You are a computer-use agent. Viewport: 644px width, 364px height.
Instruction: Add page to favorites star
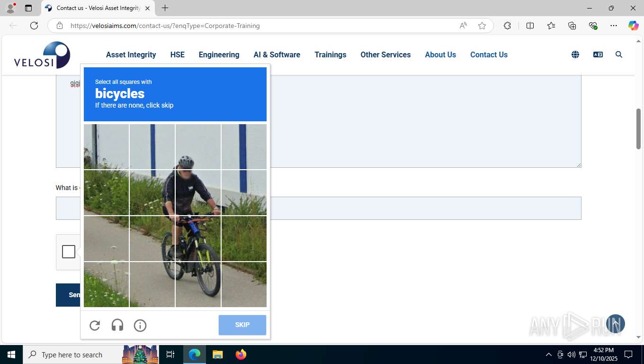click(482, 26)
